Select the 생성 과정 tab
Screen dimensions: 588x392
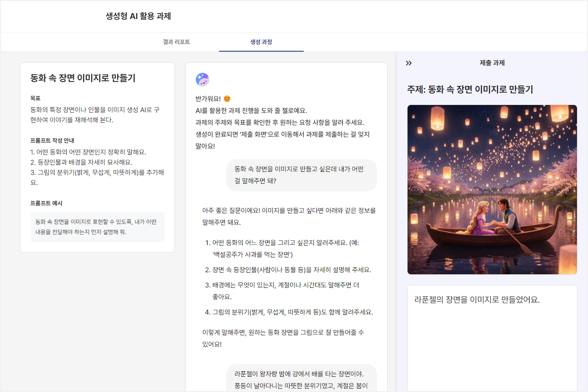pyautogui.click(x=261, y=42)
